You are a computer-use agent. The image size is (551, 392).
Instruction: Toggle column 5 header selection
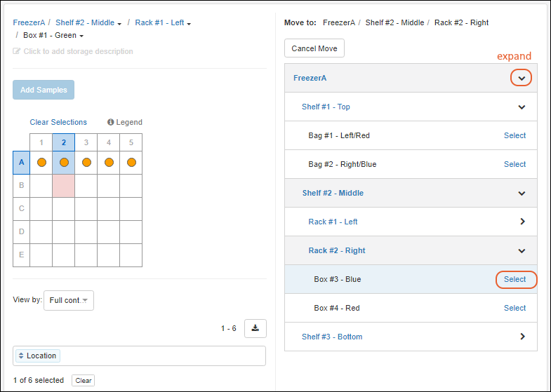131,142
